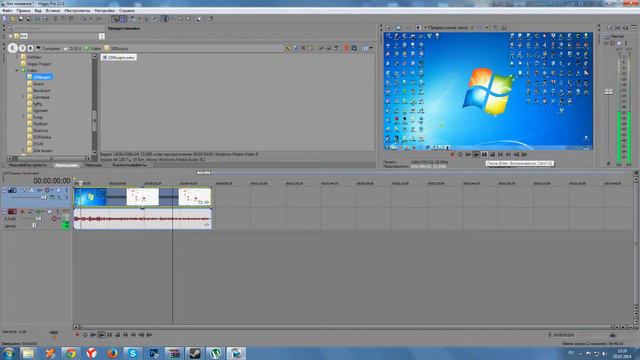Open the Вставка menu
640x360 pixels.
click(53, 10)
